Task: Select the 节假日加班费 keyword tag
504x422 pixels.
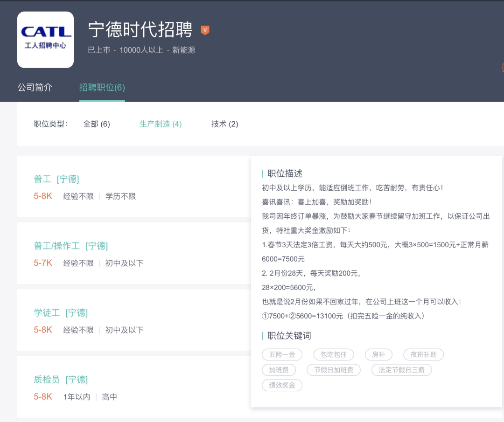Action: click(333, 370)
